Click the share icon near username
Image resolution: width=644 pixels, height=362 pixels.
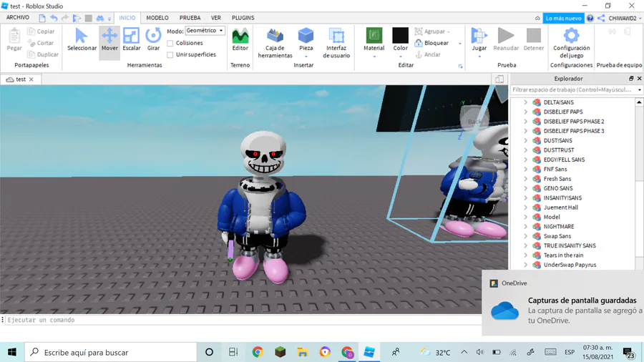click(x=601, y=18)
